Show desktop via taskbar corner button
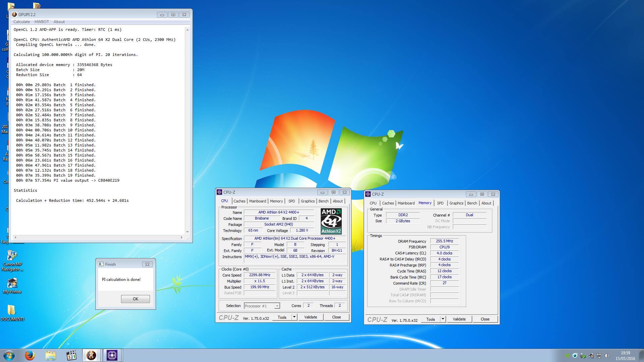The width and height of the screenshot is (644, 362). pos(641,355)
